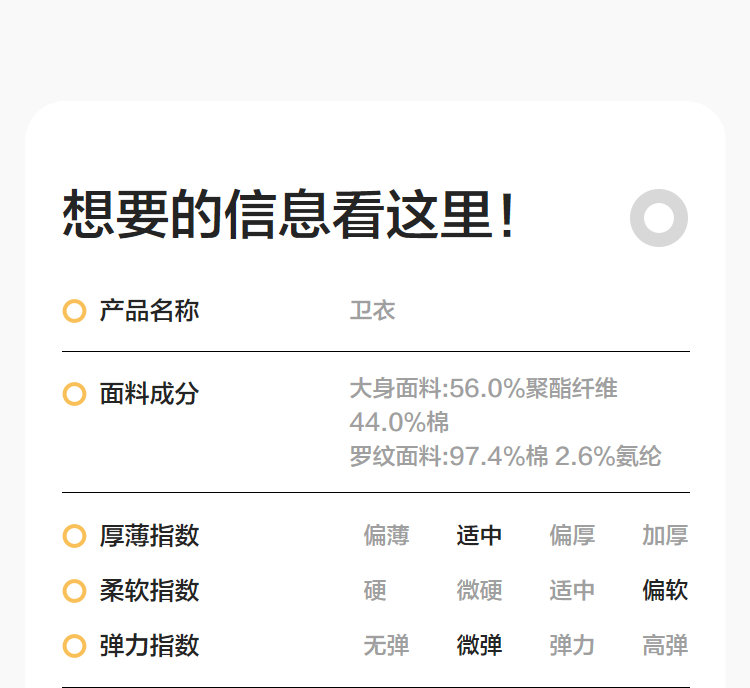Click the orange circle bullet beside 厚薄指数
This screenshot has width=750, height=688.
74,536
